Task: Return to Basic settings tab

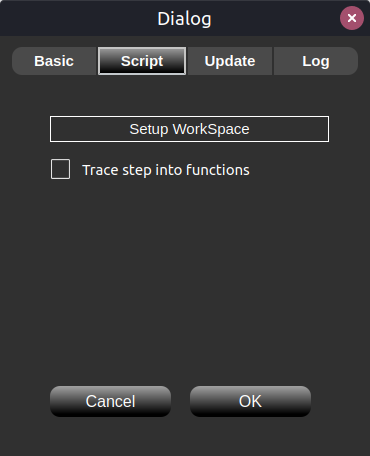Action: pos(54,61)
